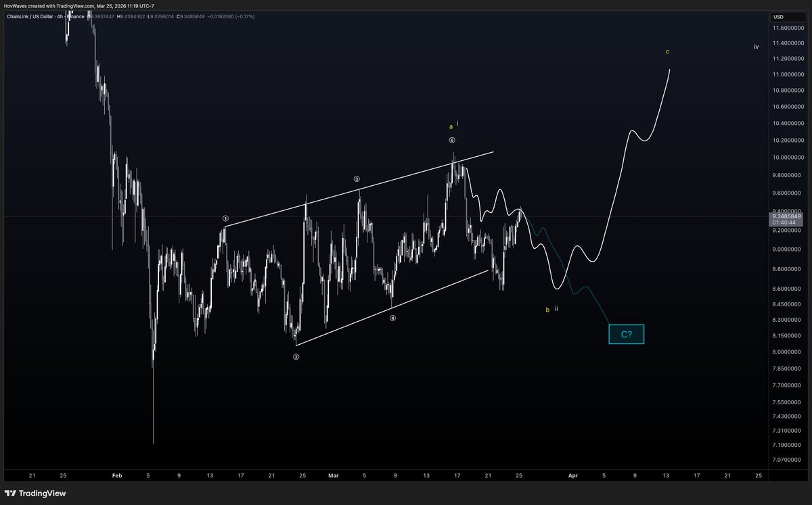This screenshot has height=505, width=812.
Task: Click the wave label 'iv' near top right
Action: point(757,47)
